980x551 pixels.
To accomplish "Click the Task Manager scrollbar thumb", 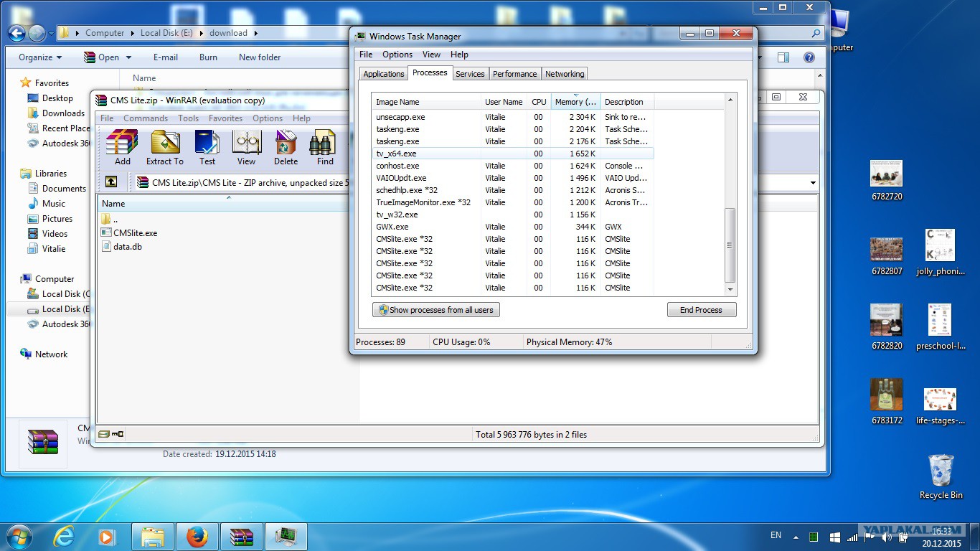I will tap(730, 245).
